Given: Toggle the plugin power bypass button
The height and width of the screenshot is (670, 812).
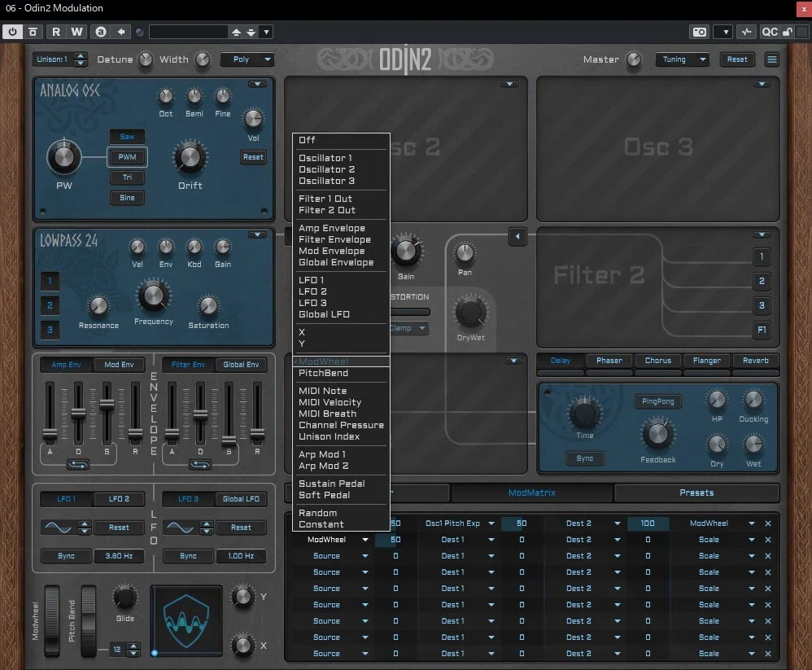Looking at the screenshot, I should click(x=12, y=32).
